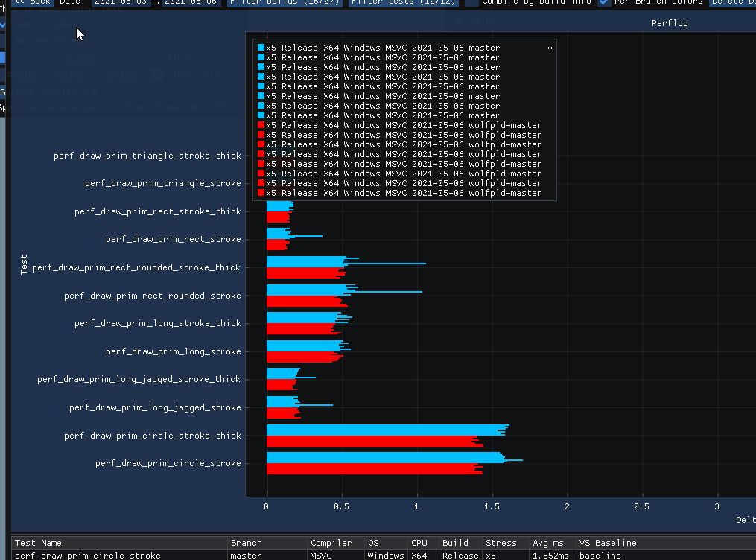The height and width of the screenshot is (560, 756).
Task: Edit the end date field 2021-05-06
Action: 190,3
